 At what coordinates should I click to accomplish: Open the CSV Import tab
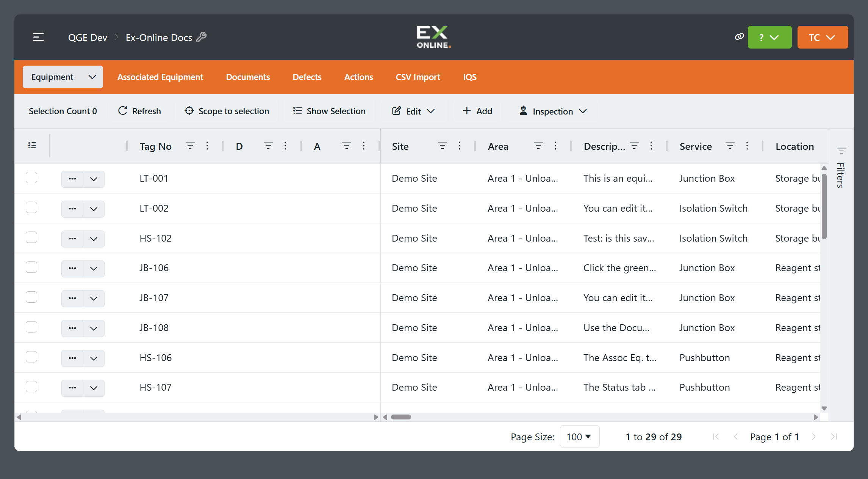(418, 77)
